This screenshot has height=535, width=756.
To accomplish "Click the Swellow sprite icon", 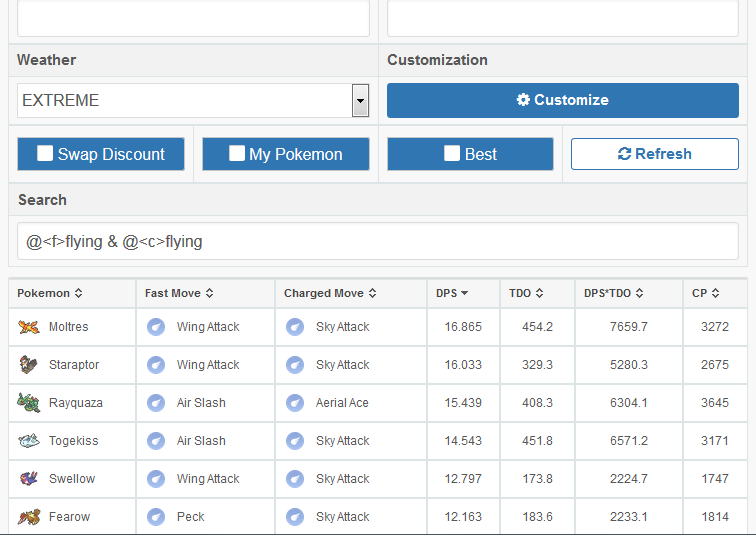I will (28, 479).
